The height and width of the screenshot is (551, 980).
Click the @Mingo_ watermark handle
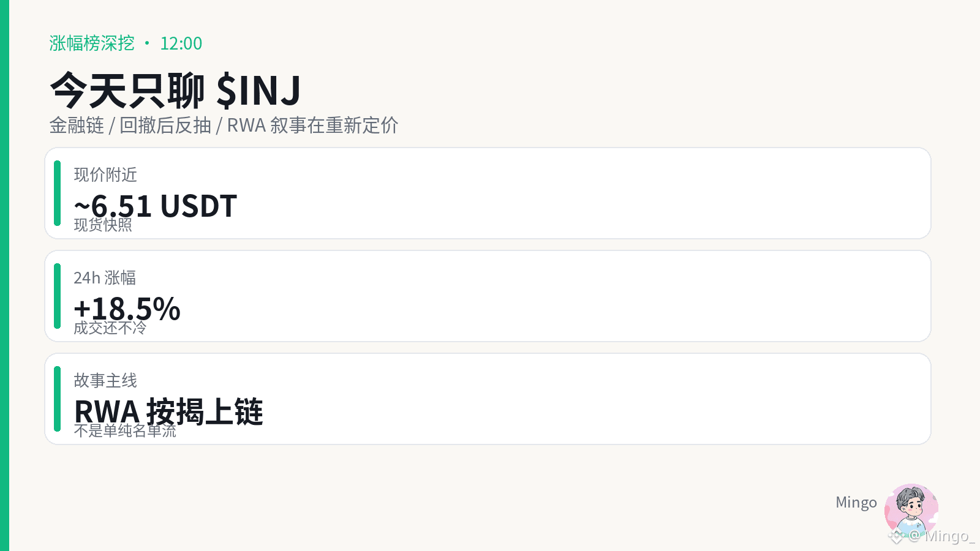tap(941, 536)
